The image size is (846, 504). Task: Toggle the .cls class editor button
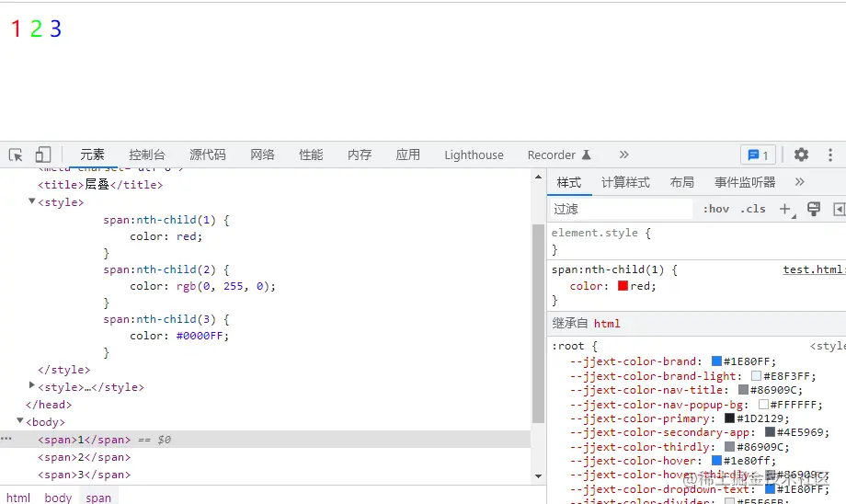[752, 209]
